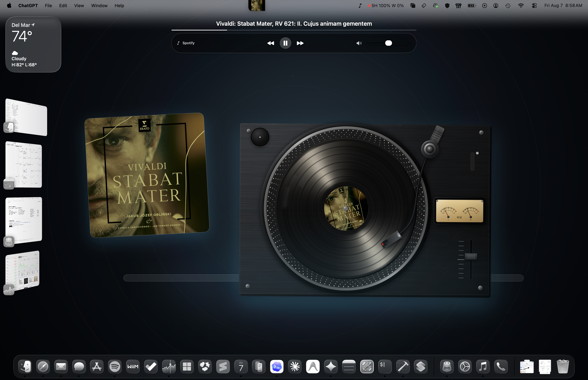Adjust the volume slider knob
The width and height of the screenshot is (588, 380).
tap(388, 43)
